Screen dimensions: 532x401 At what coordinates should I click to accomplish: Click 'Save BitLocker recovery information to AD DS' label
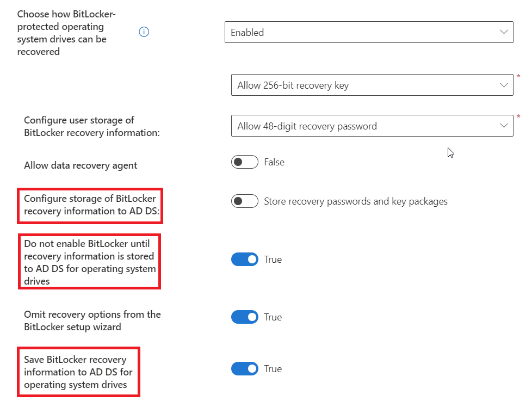click(x=78, y=372)
